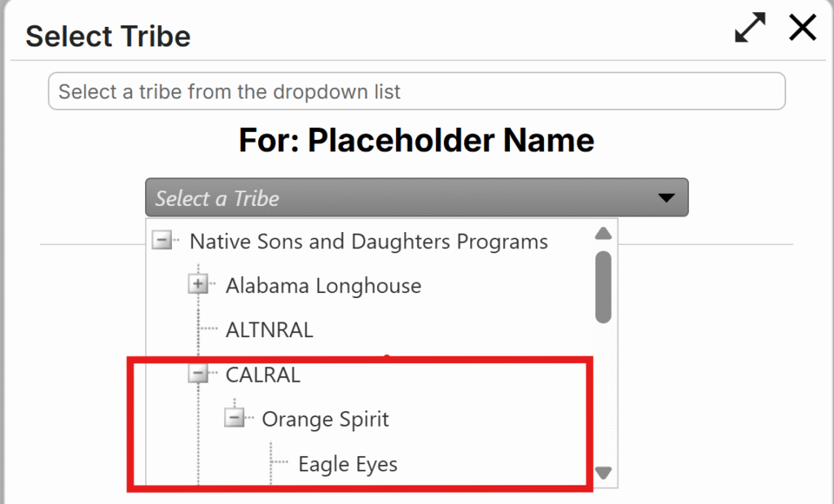Choose ALTNRAL in the tribe tree
This screenshot has height=504, width=834.
click(269, 331)
